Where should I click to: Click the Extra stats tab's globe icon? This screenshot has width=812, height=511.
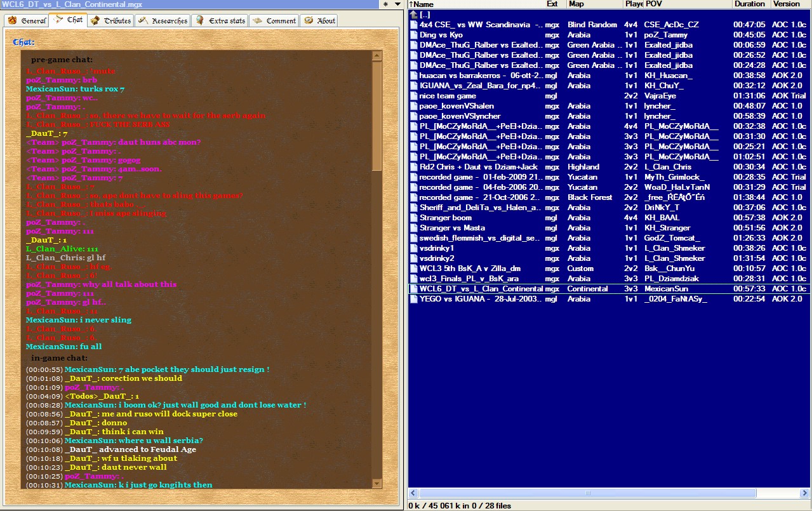click(199, 20)
